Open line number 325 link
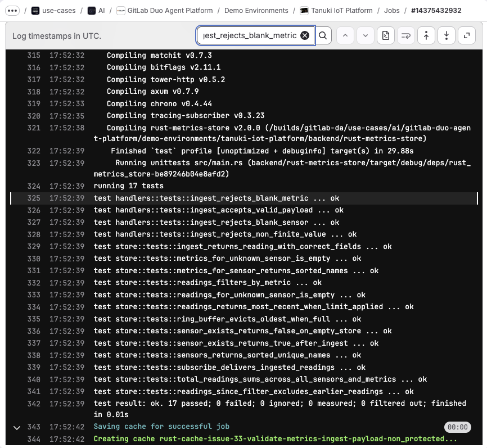Viewport: 487px width, 448px height. click(x=34, y=198)
